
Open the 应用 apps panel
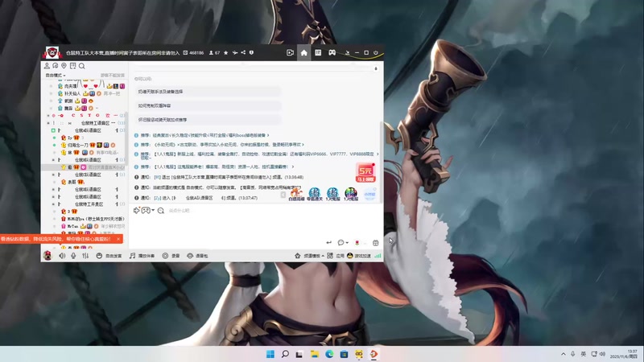click(x=336, y=256)
